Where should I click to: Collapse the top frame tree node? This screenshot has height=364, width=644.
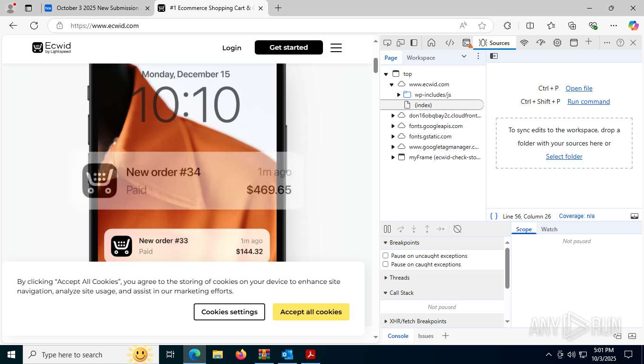[x=386, y=74]
